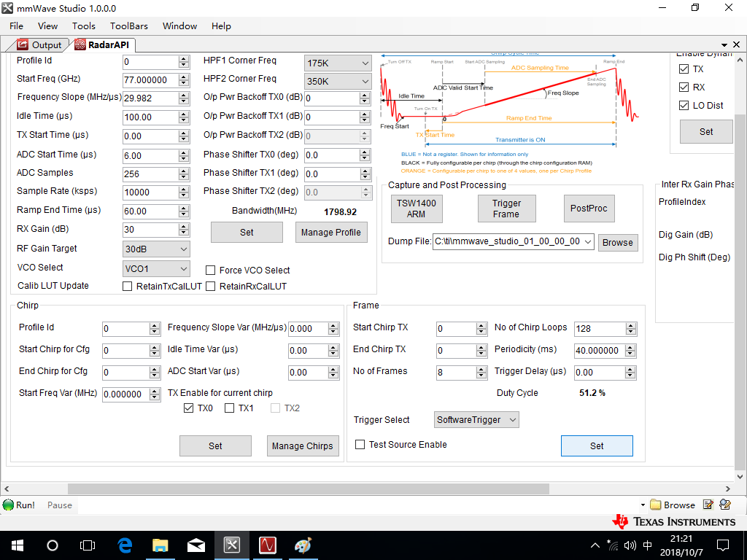Open Mail app from taskbar
Image resolution: width=747 pixels, height=560 pixels.
tap(196, 545)
